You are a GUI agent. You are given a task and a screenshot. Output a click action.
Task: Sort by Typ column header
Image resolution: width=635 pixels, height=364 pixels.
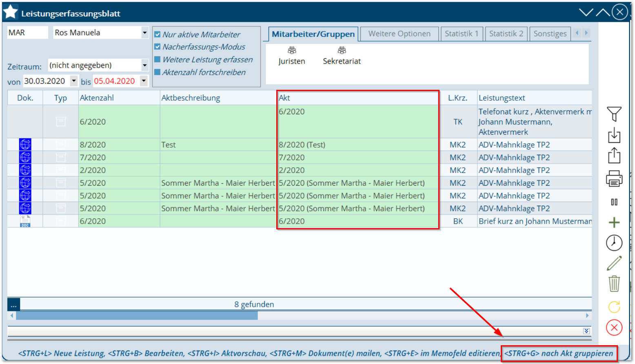[x=60, y=98]
